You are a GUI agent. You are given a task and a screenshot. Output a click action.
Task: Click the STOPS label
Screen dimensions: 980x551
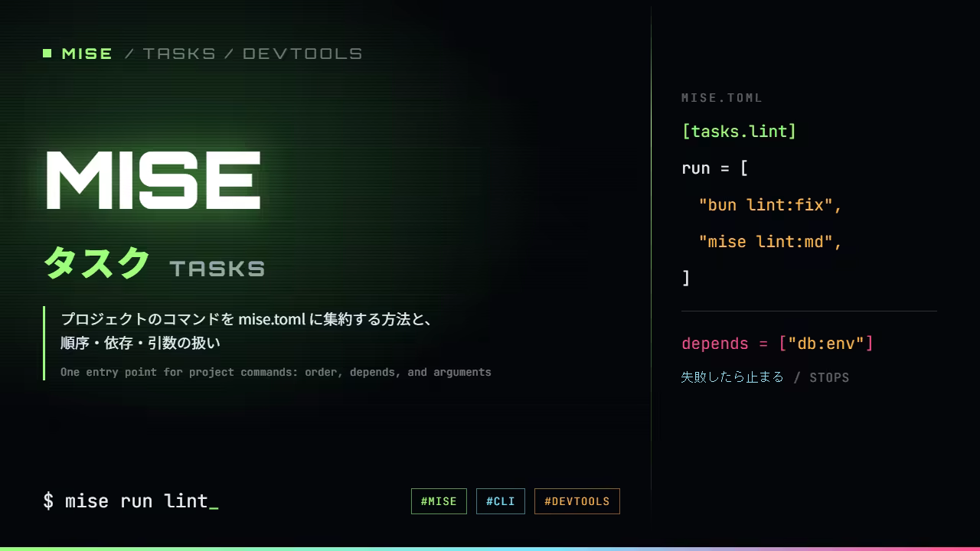829,377
